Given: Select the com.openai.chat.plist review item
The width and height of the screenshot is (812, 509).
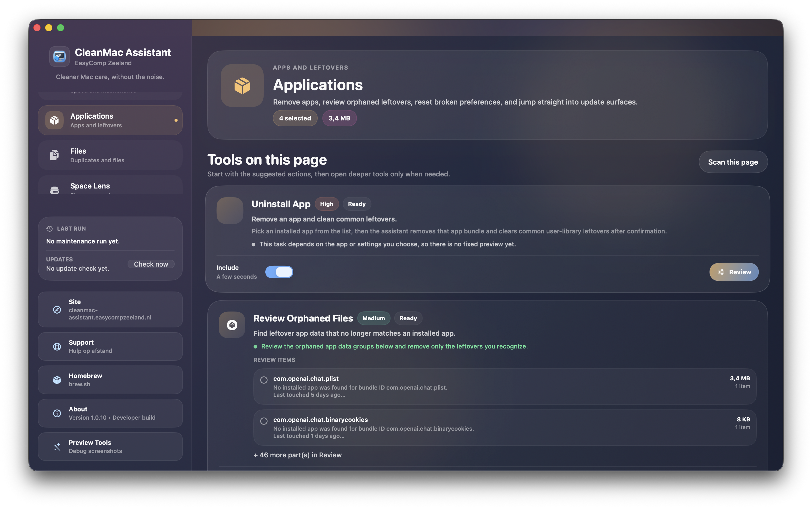Looking at the screenshot, I should coord(264,380).
